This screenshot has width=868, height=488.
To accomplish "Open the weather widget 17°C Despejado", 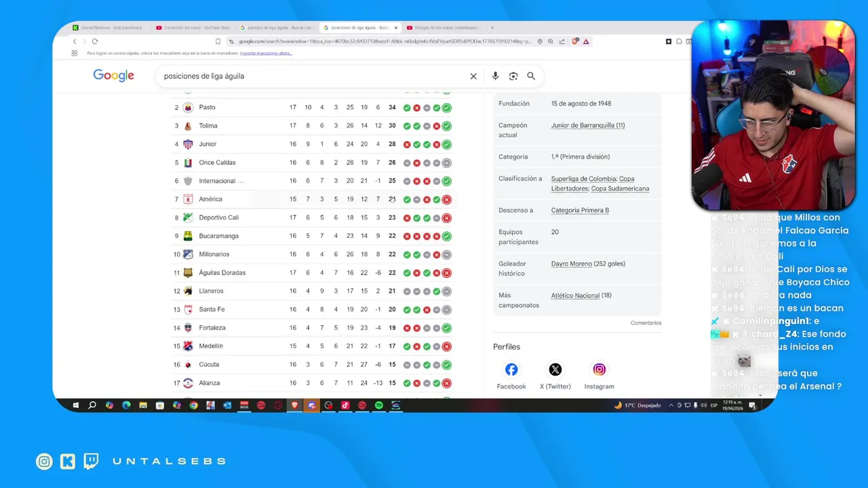I will pyautogui.click(x=637, y=405).
